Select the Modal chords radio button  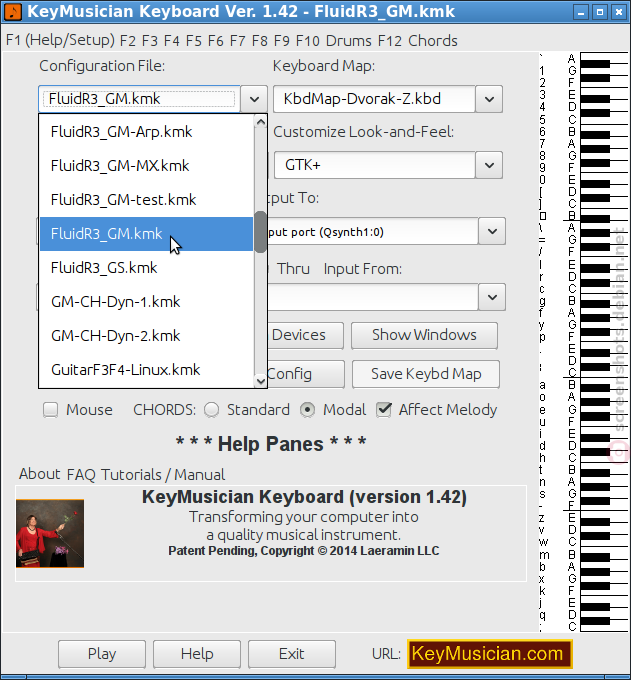point(307,409)
